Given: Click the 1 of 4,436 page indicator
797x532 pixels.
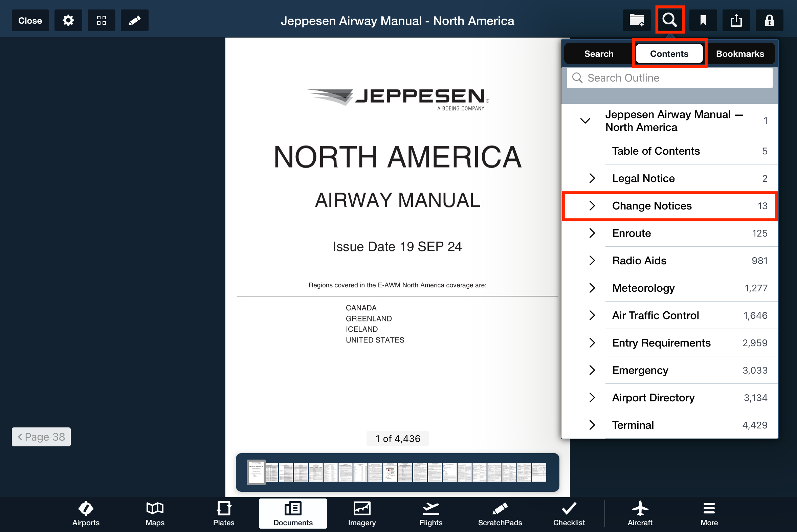Looking at the screenshot, I should pyautogui.click(x=398, y=439).
